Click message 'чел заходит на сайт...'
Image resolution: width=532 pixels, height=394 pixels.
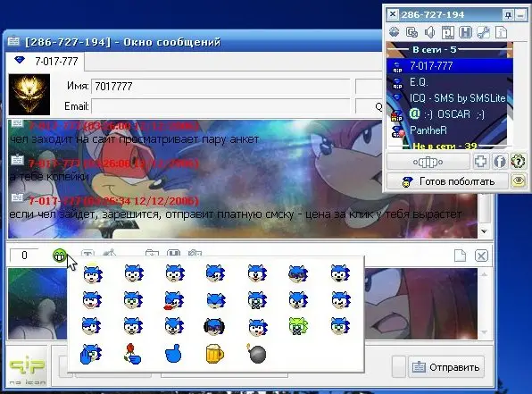pyautogui.click(x=135, y=139)
